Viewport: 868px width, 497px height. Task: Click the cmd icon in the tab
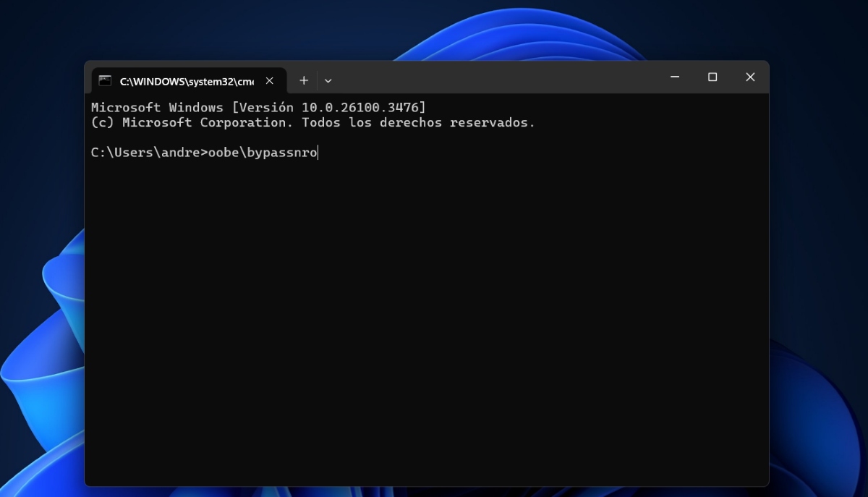click(x=105, y=80)
